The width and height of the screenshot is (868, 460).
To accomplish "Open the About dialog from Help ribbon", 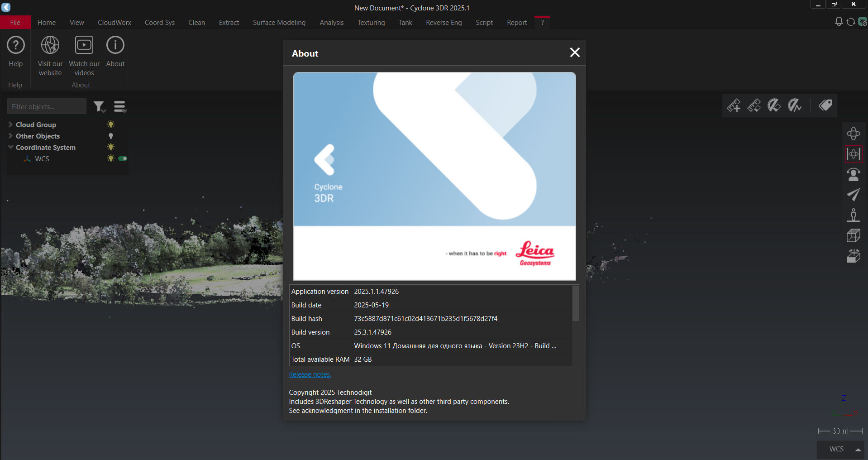I will tap(115, 52).
